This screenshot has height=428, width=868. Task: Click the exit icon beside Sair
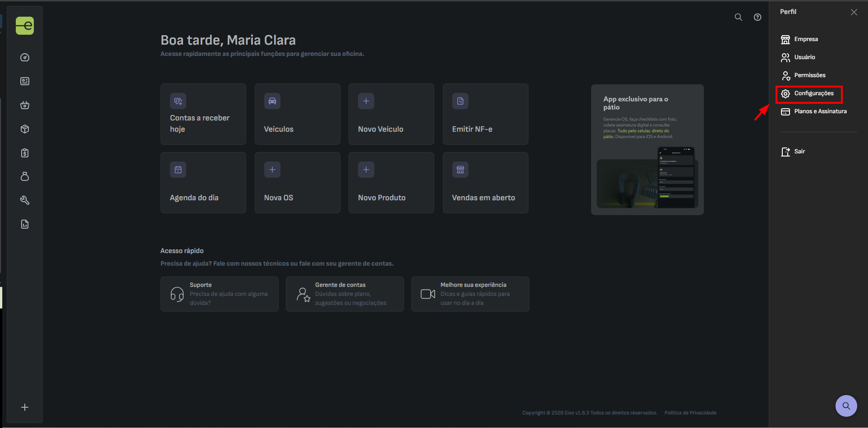click(x=785, y=152)
